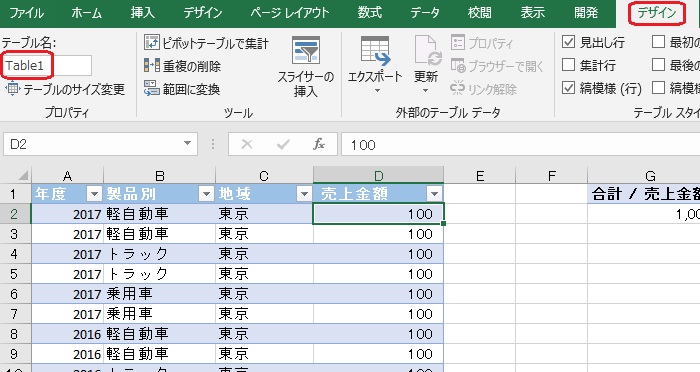
Task: Switch to the ホーム tab
Action: click(x=87, y=13)
